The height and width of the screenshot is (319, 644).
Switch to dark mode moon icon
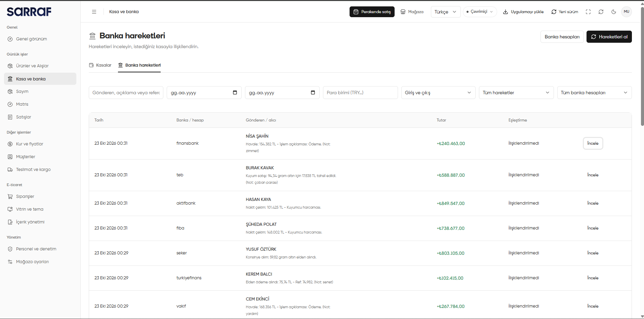(614, 12)
